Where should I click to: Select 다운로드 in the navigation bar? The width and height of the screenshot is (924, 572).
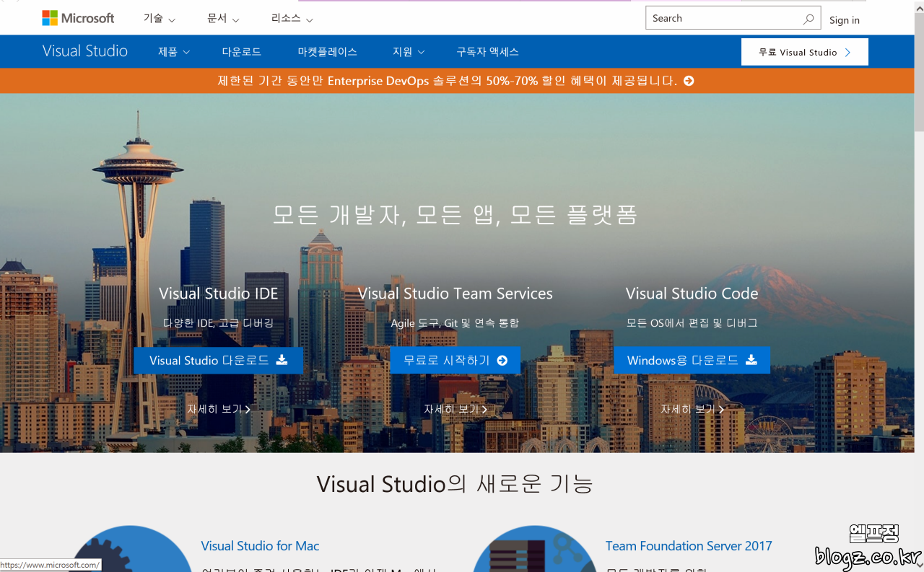(x=241, y=52)
